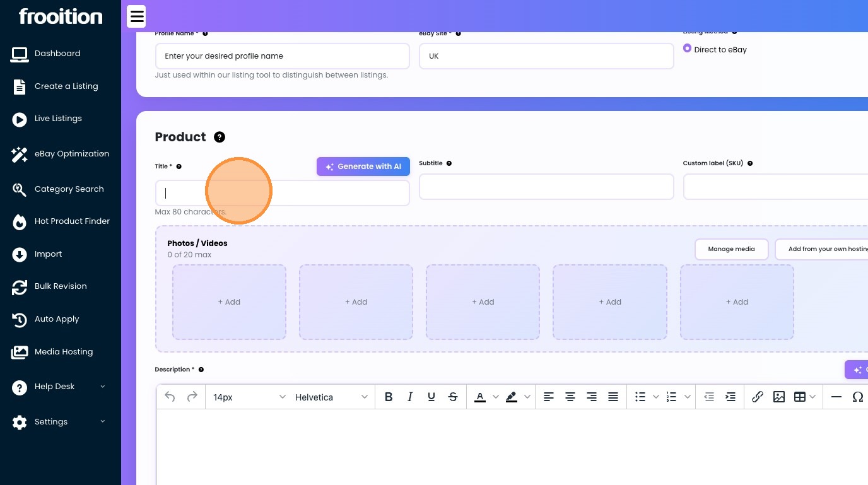The width and height of the screenshot is (868, 485).
Task: Click the eBay Optimization magic wand icon
Action: pyautogui.click(x=20, y=155)
